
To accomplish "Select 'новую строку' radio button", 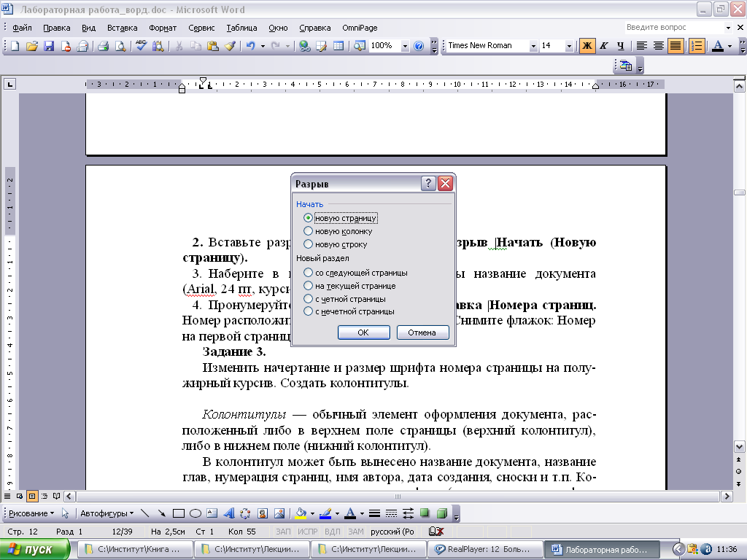I will pyautogui.click(x=309, y=244).
